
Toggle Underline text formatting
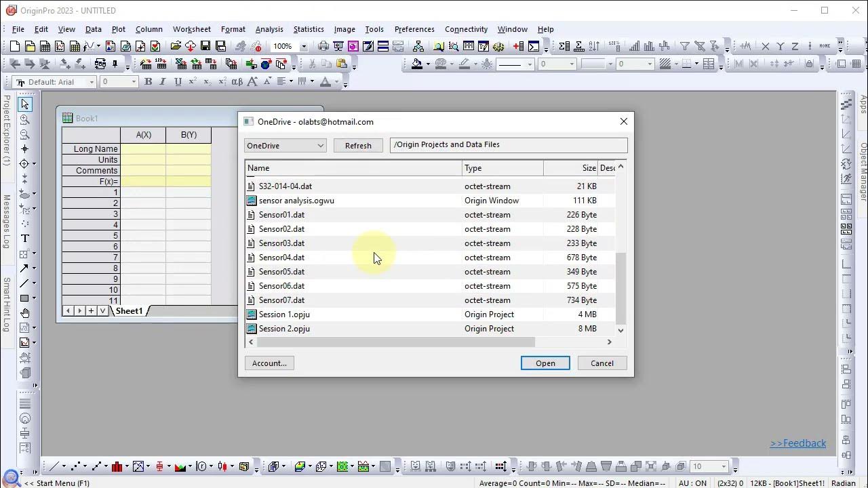178,82
